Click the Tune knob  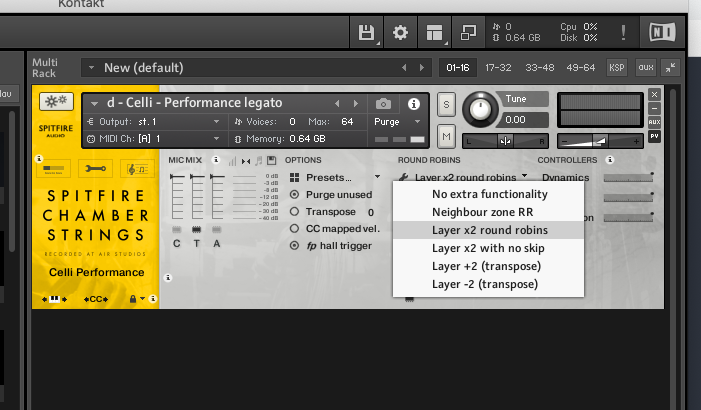[480, 109]
